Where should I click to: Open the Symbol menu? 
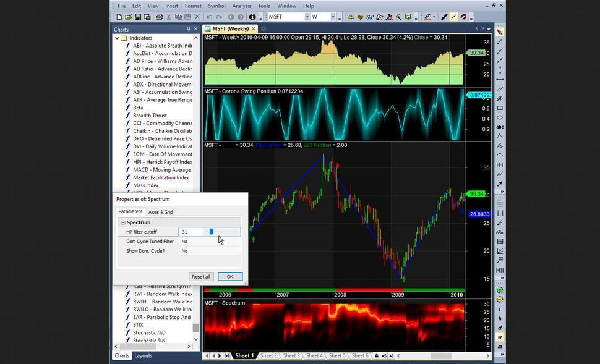coord(216,6)
